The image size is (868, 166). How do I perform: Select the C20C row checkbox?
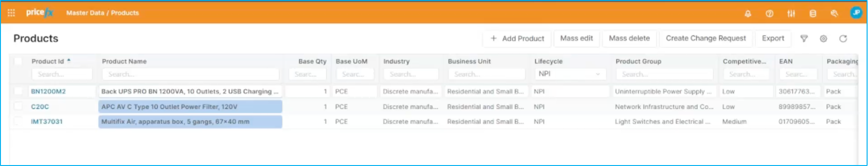[18, 106]
